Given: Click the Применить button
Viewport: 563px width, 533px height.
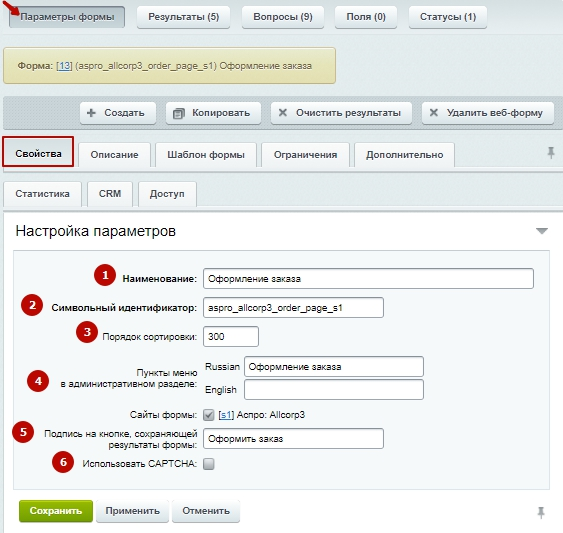Looking at the screenshot, I should tap(132, 511).
